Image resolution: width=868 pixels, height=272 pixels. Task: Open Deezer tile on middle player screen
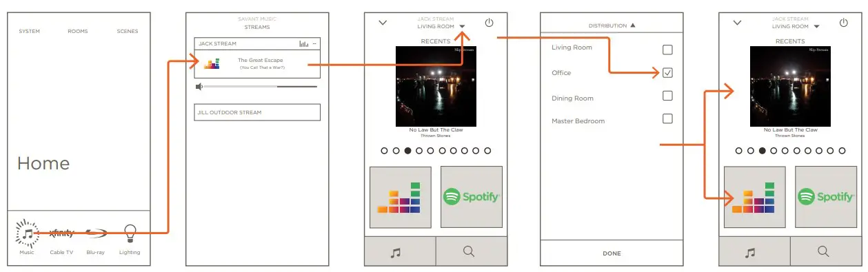401,197
